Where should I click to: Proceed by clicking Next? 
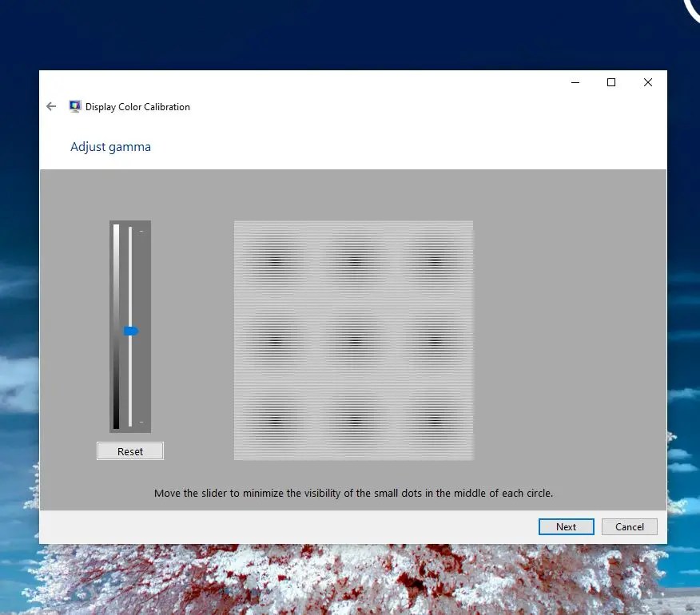(x=566, y=526)
